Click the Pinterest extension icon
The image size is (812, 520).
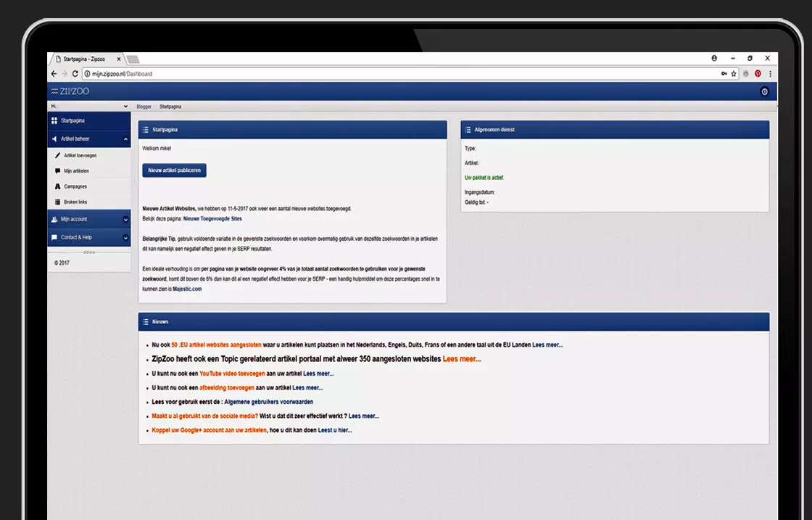click(x=758, y=74)
